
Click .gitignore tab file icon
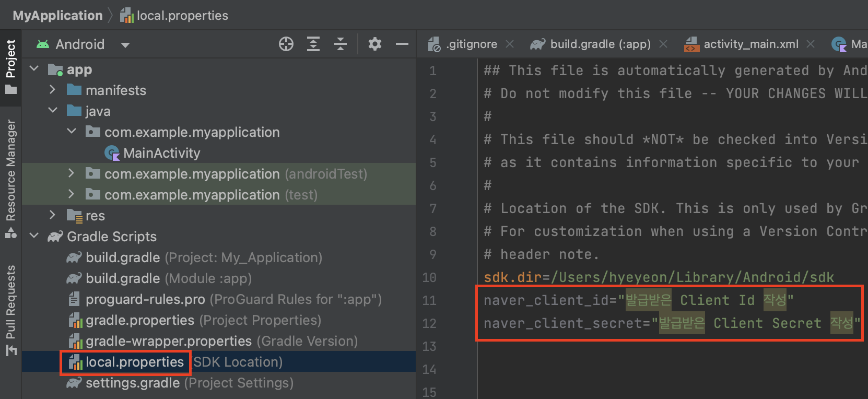pyautogui.click(x=435, y=44)
